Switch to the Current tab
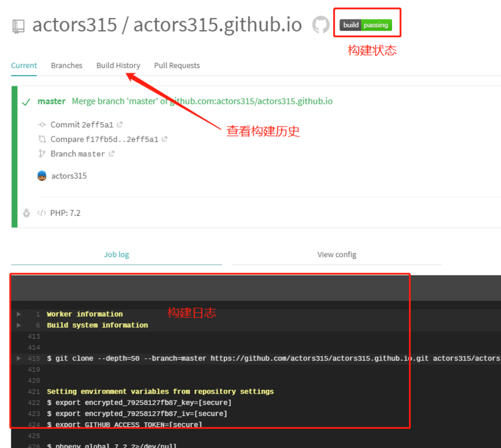Screen dimensions: 501x448 point(24,66)
